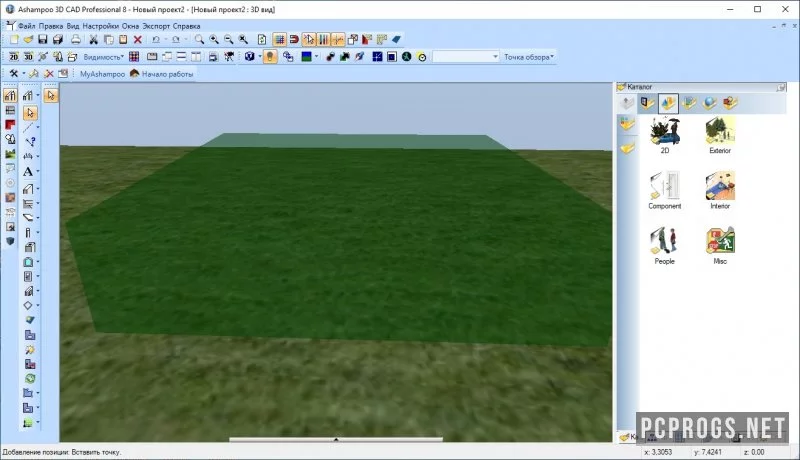This screenshot has width=800, height=460.
Task: Select the arrow pointer tool in left toolbar
Action: 30,112
